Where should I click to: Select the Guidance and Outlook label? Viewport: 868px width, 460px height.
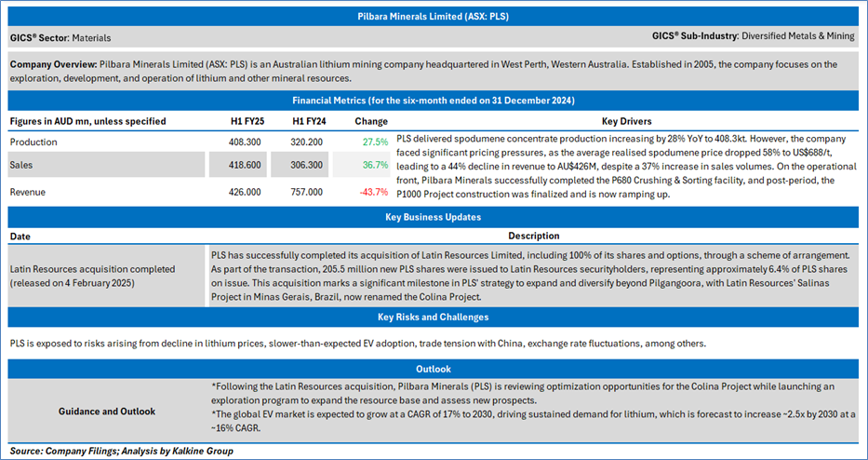click(107, 412)
